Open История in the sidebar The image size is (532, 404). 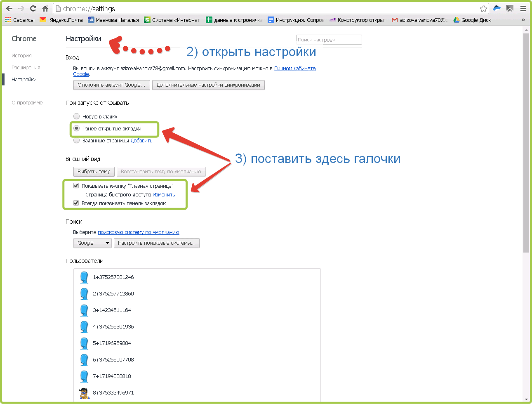(x=21, y=56)
